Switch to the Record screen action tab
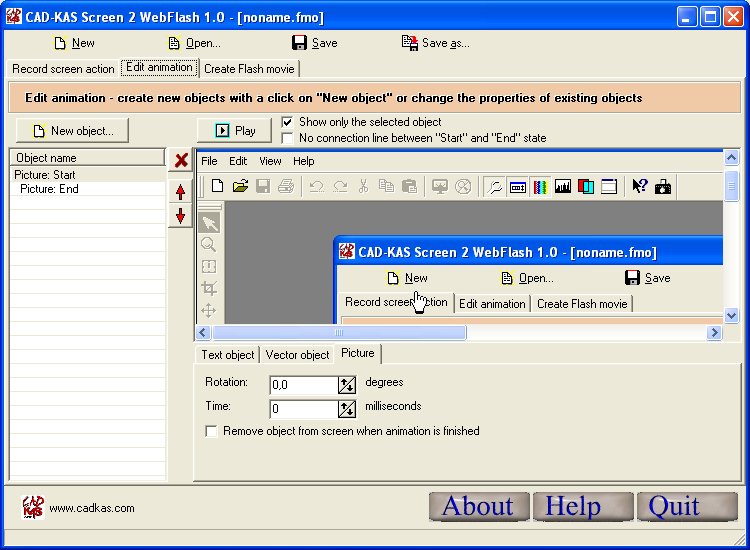Image resolution: width=750 pixels, height=550 pixels. click(63, 69)
